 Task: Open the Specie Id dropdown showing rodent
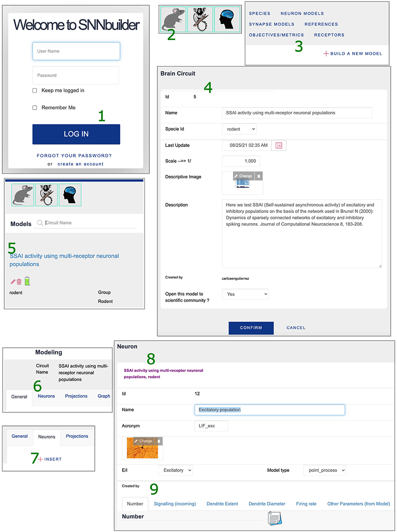pyautogui.click(x=239, y=129)
